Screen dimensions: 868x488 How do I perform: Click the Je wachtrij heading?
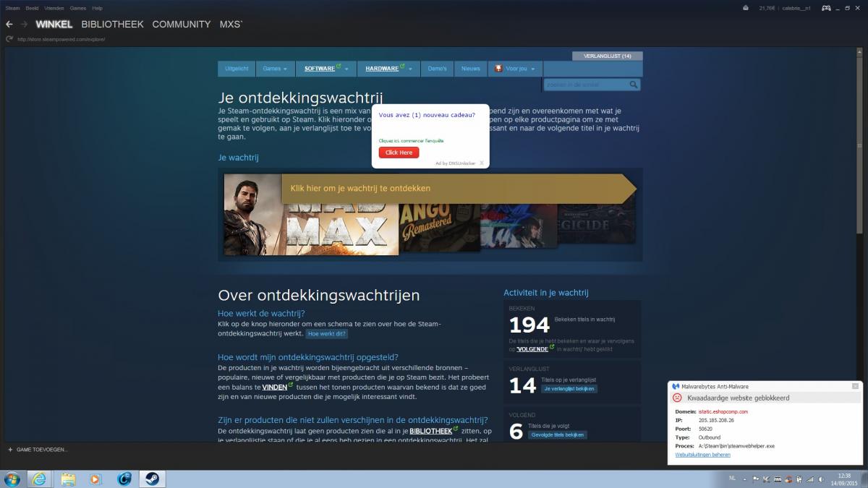tap(238, 157)
